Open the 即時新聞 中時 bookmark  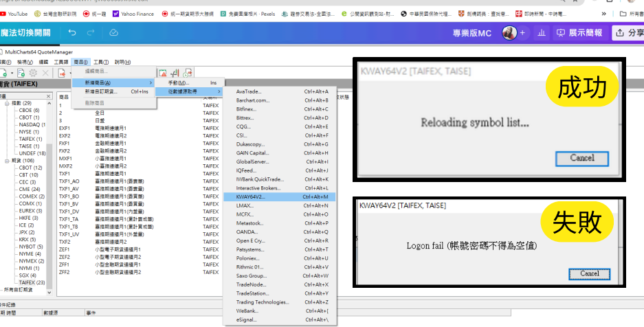(541, 14)
